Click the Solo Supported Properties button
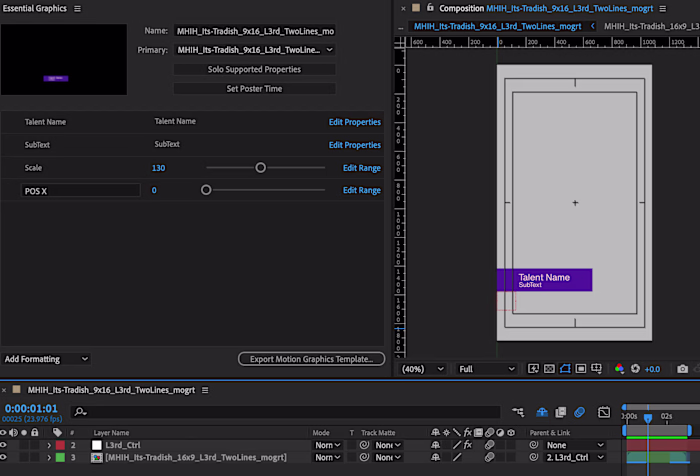 (254, 69)
